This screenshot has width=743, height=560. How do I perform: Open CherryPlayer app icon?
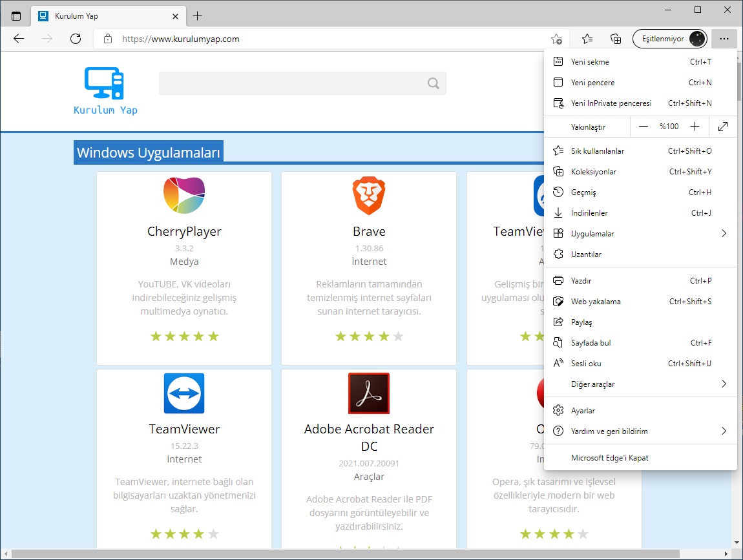184,195
